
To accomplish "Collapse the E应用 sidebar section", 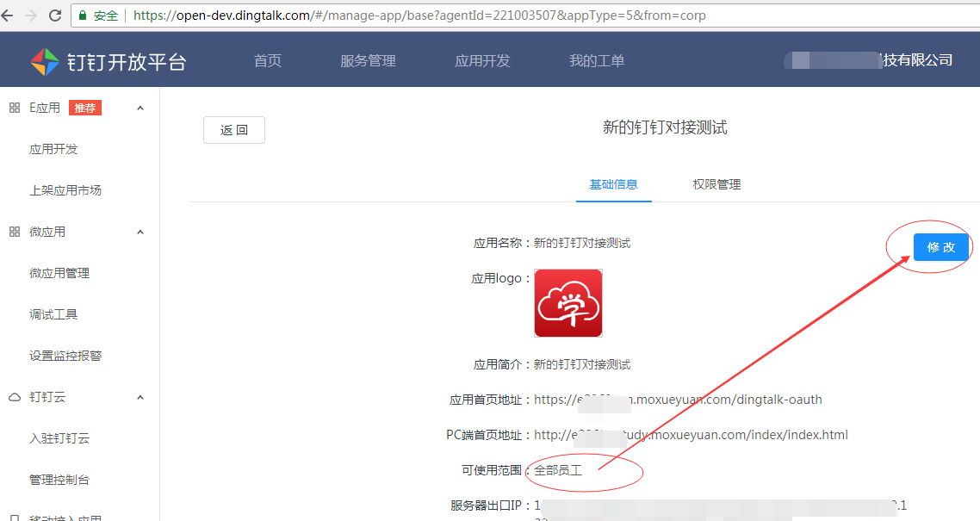I will pyautogui.click(x=140, y=108).
